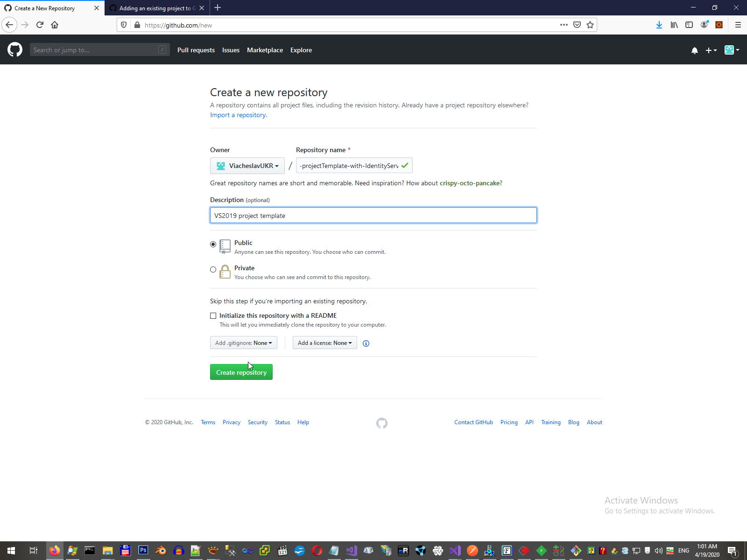Click the GitHub search box
Image resolution: width=747 pixels, height=560 pixels.
[100, 49]
